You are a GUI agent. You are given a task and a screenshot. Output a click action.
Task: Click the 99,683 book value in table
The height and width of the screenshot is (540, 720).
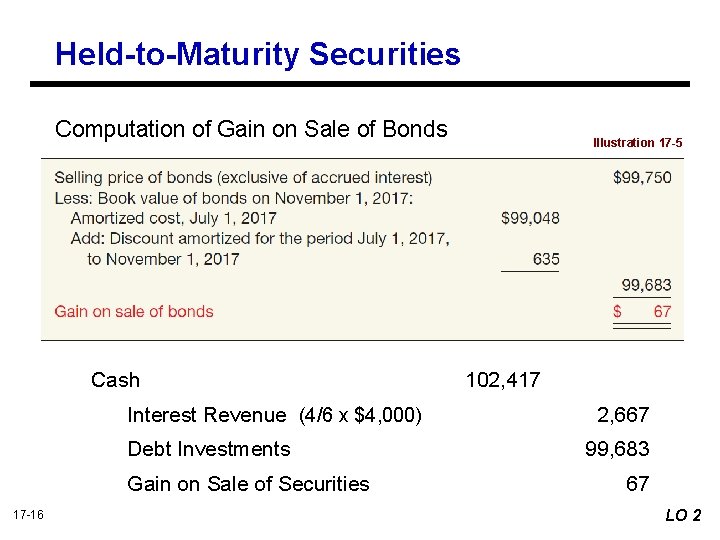646,286
